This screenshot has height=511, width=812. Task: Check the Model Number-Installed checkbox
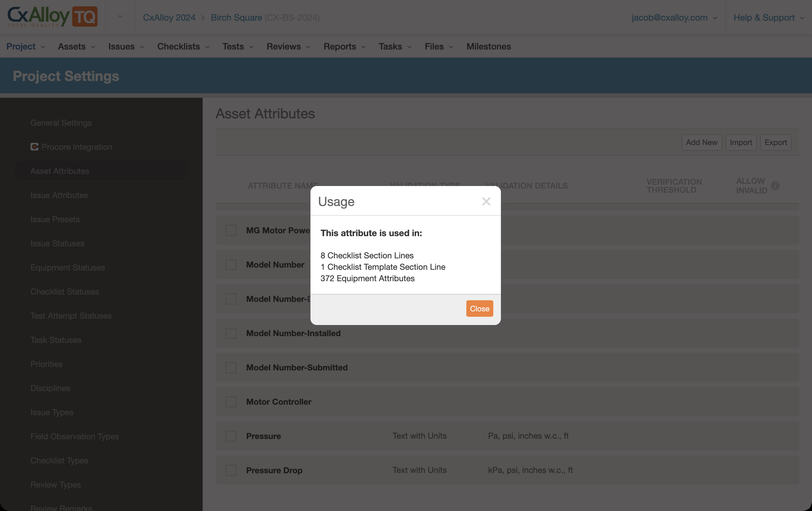231,333
